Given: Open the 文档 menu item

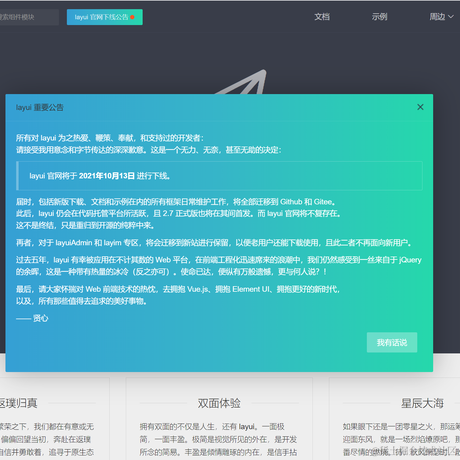Looking at the screenshot, I should pos(322,17).
